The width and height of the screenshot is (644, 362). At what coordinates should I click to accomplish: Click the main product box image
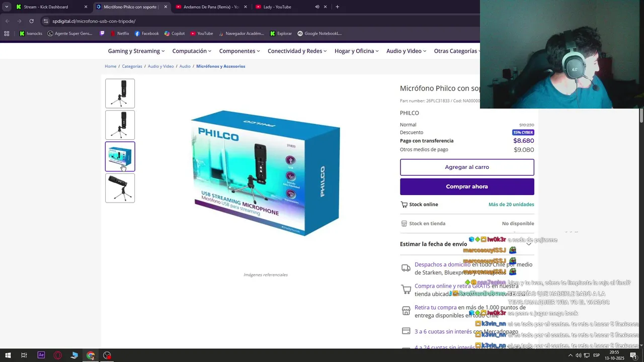click(x=266, y=173)
